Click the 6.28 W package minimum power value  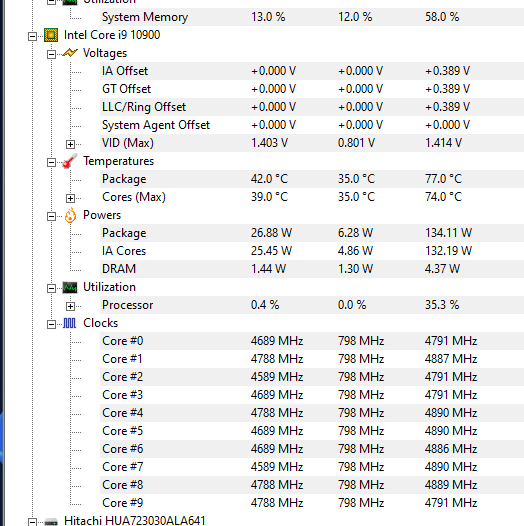click(x=355, y=233)
